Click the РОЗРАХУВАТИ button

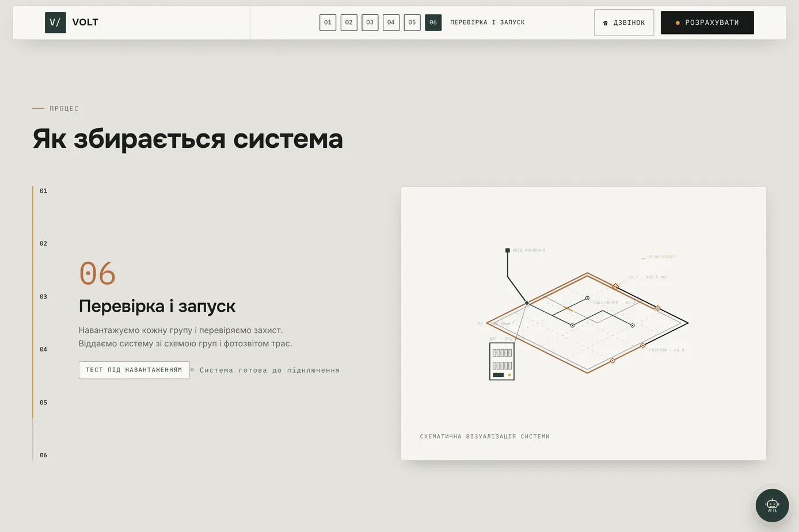click(707, 22)
